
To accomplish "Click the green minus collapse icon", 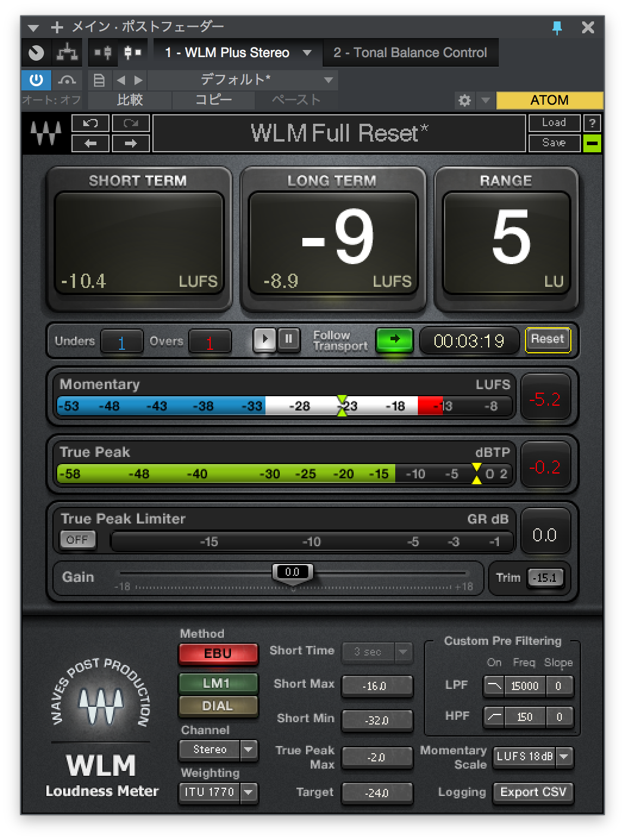I will [x=592, y=143].
